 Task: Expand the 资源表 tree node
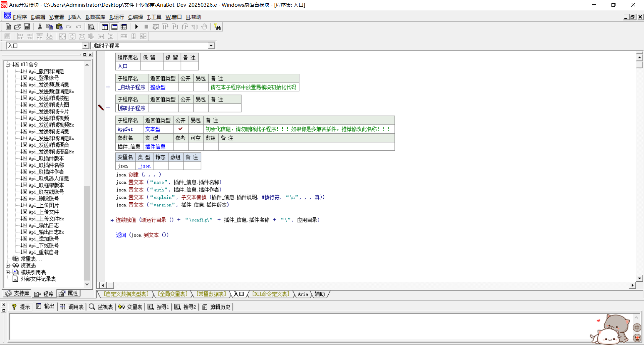click(8, 266)
